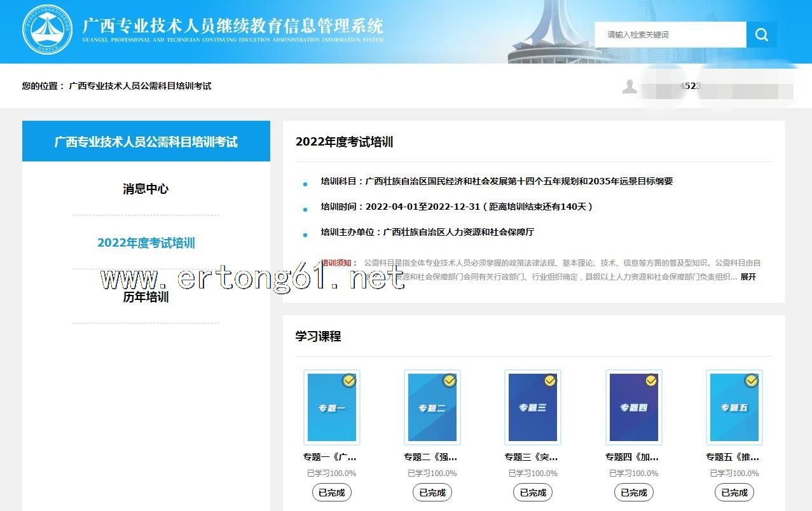Screen dimensions: 812x511
Task: Select 2022年度考试培训 in the sidebar
Action: 146,243
